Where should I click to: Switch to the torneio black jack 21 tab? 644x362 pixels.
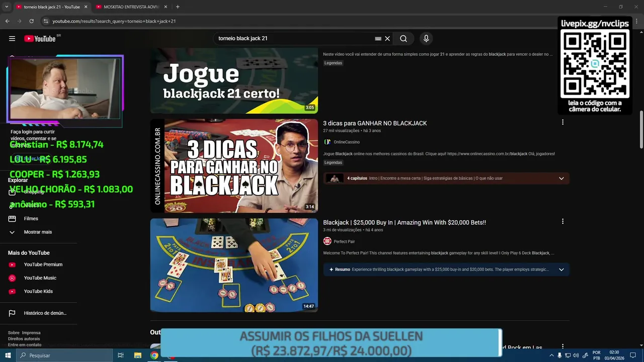(x=51, y=7)
